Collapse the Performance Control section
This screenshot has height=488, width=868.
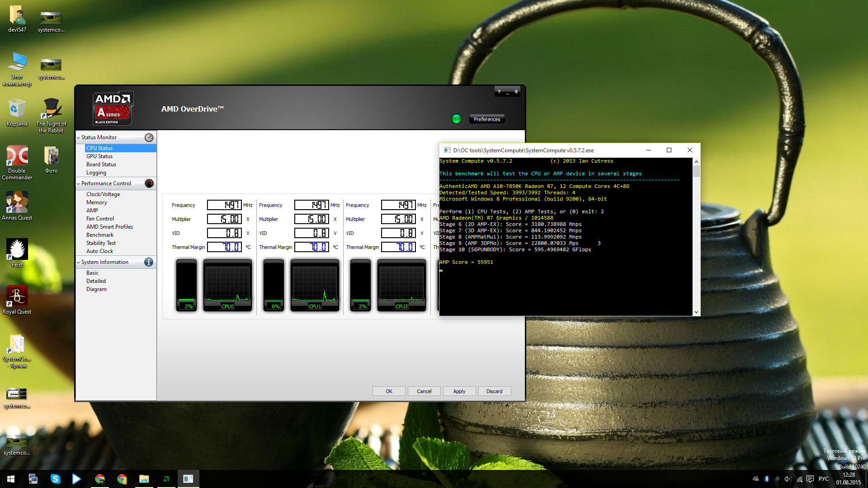point(78,184)
